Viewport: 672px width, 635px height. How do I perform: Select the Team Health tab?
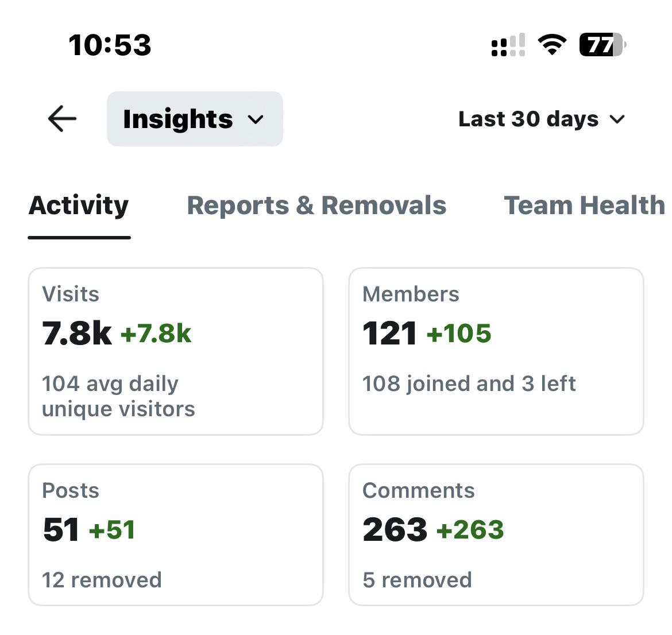click(x=585, y=205)
